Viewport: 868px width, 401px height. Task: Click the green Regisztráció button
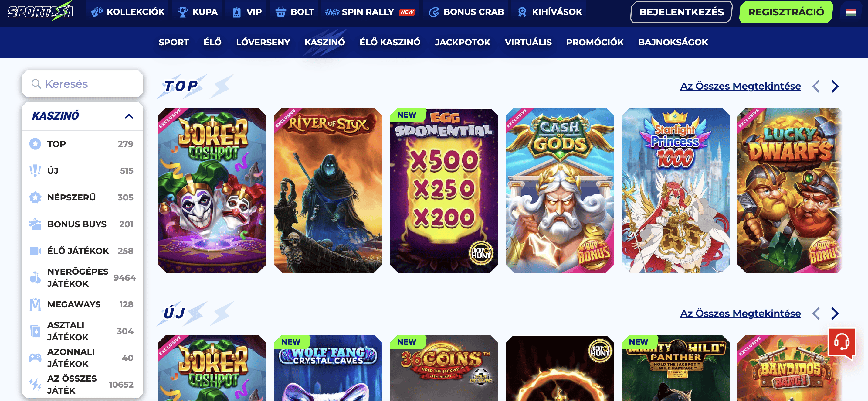pos(786,12)
